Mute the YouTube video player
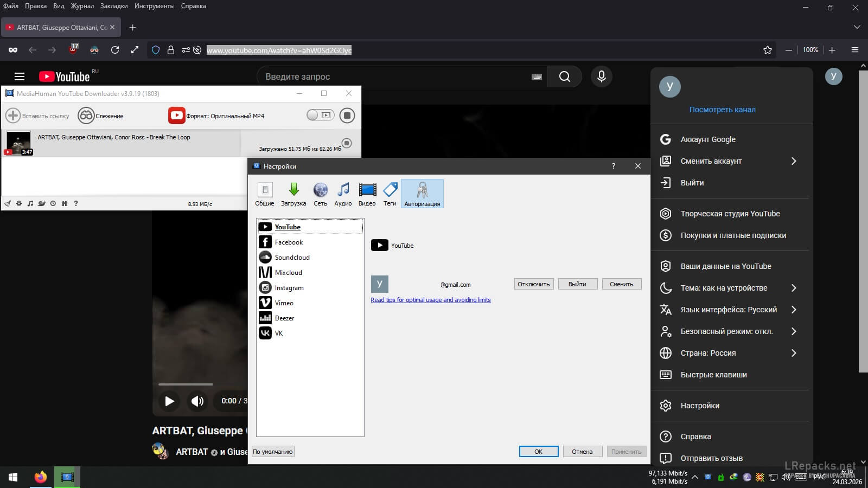This screenshot has width=868, height=488. pyautogui.click(x=197, y=401)
